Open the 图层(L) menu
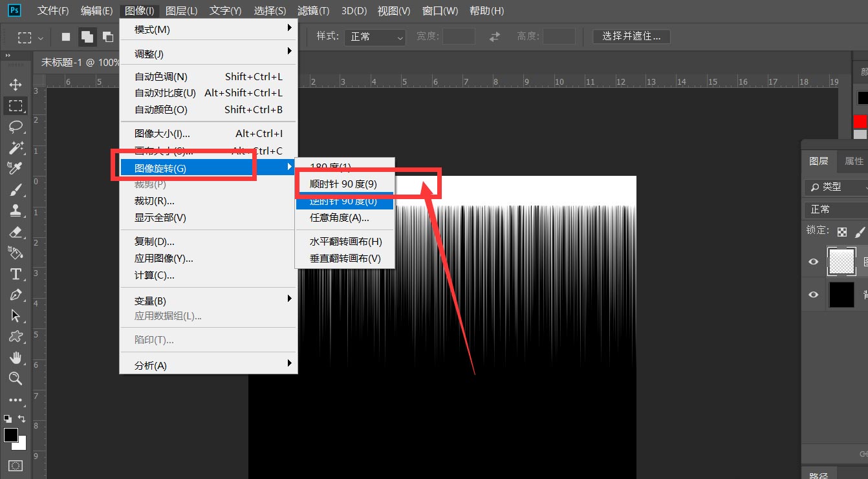The height and width of the screenshot is (479, 868). point(181,11)
